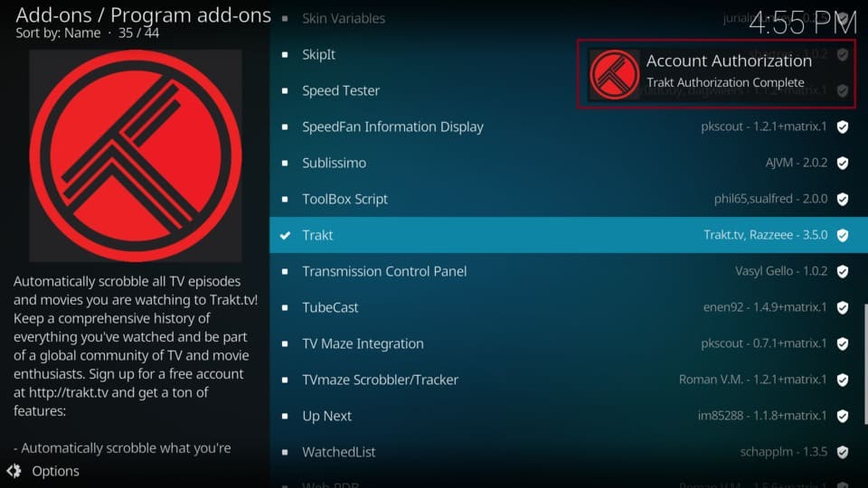
Task: Open the Options gear icon
Action: (x=14, y=471)
